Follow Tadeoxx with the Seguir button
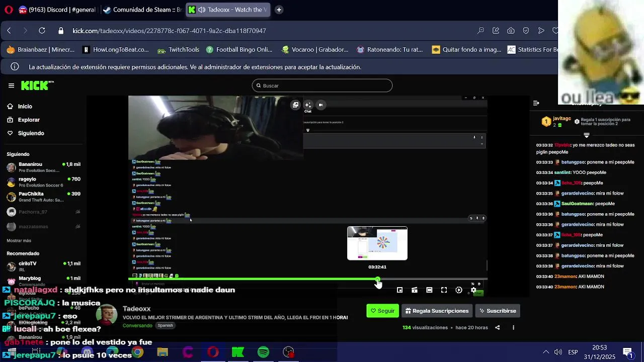The height and width of the screenshot is (362, 644). (x=382, y=311)
